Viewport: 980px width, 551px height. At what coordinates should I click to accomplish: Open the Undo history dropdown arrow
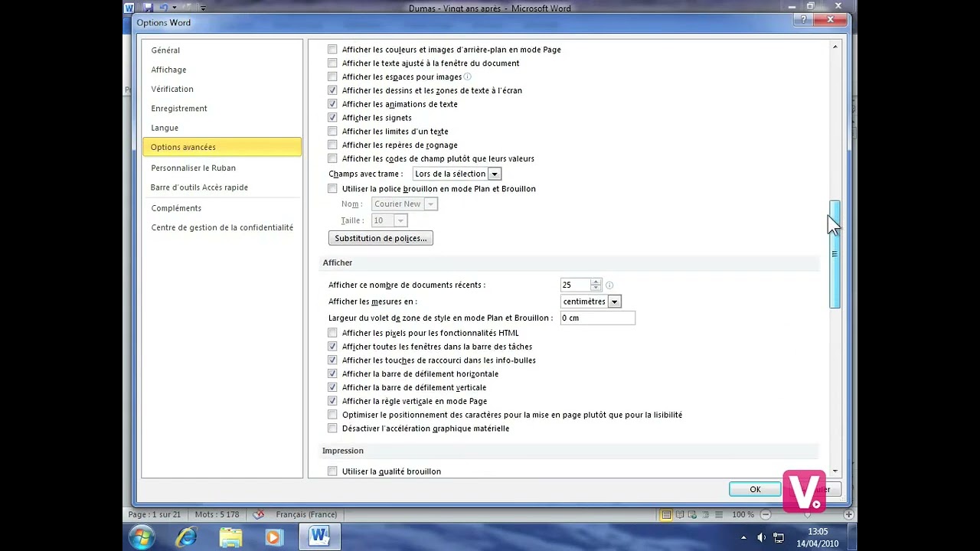click(174, 8)
